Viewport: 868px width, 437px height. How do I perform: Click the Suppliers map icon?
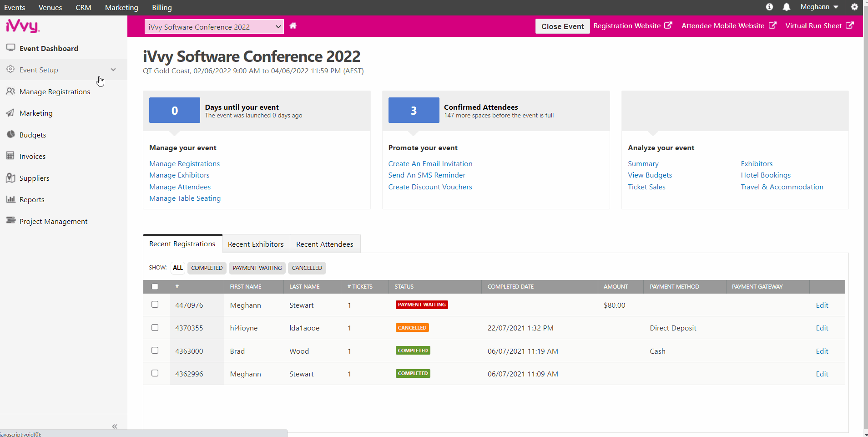coord(10,178)
